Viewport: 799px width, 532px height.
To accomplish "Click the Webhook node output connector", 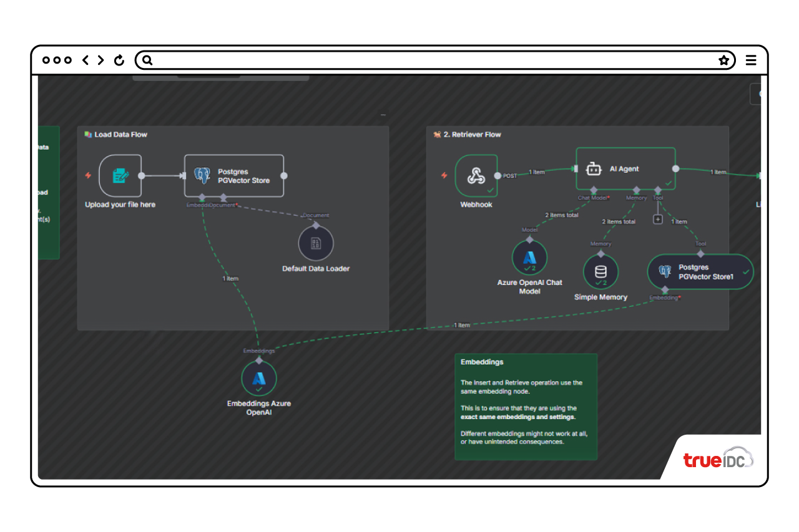I will 498,176.
